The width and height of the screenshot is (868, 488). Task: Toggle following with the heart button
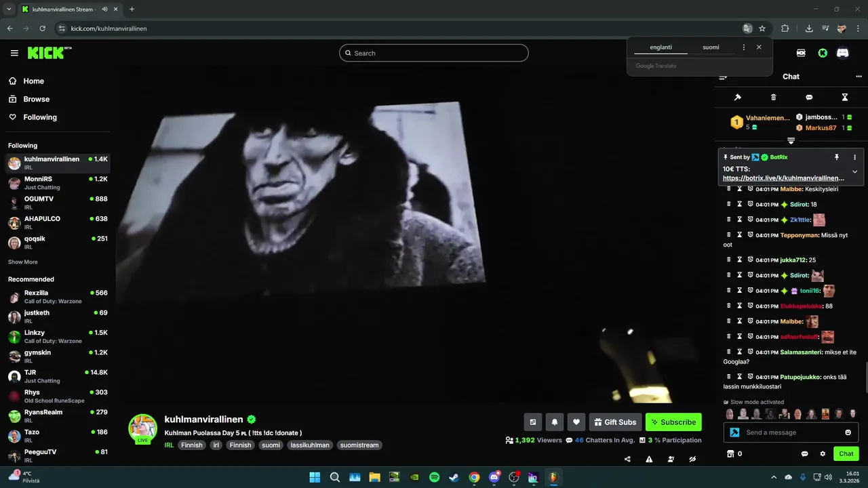point(576,422)
